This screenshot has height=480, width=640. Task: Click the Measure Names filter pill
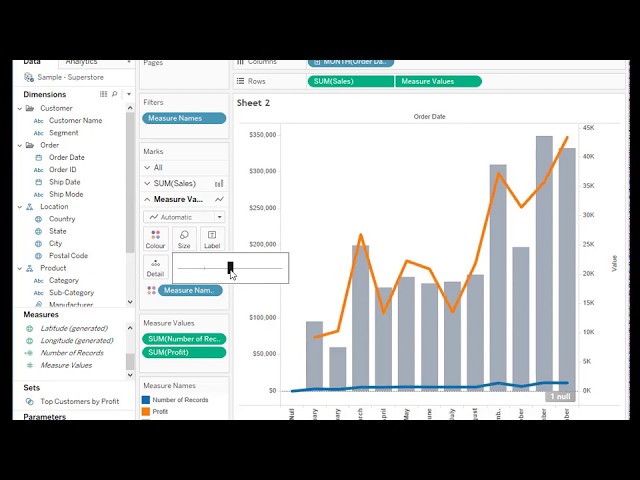click(184, 118)
